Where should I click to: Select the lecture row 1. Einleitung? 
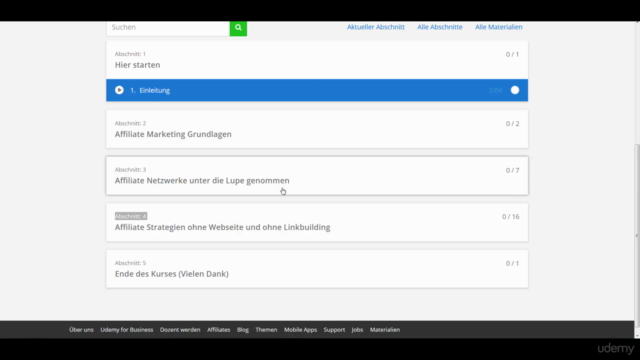pos(317,90)
